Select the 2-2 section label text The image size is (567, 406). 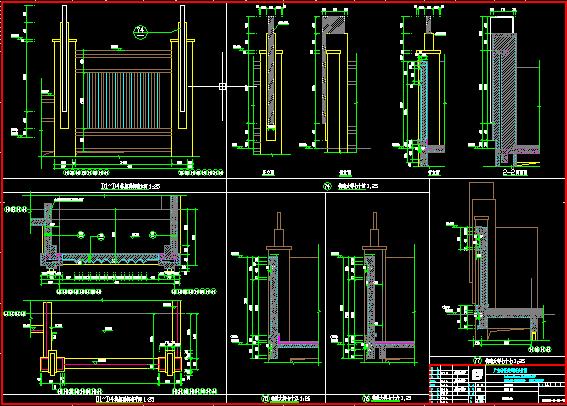pyautogui.click(x=515, y=173)
